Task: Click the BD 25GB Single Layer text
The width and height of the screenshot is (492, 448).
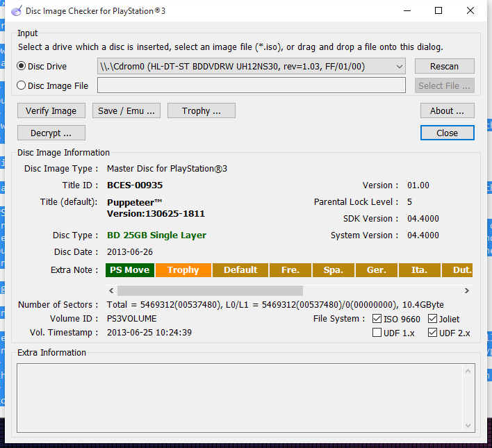Action: tap(156, 235)
